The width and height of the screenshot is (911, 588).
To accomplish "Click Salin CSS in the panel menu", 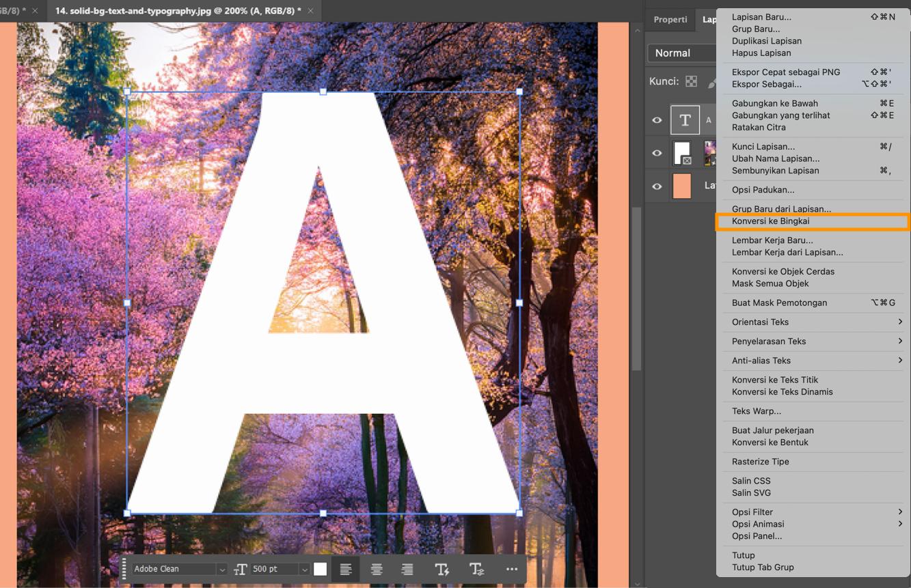I will 750,480.
